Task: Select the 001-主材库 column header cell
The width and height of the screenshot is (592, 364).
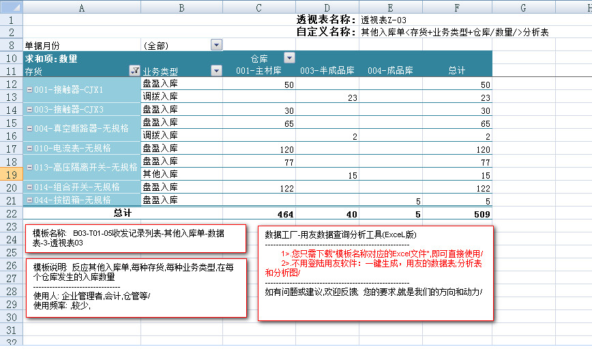Action: point(258,71)
